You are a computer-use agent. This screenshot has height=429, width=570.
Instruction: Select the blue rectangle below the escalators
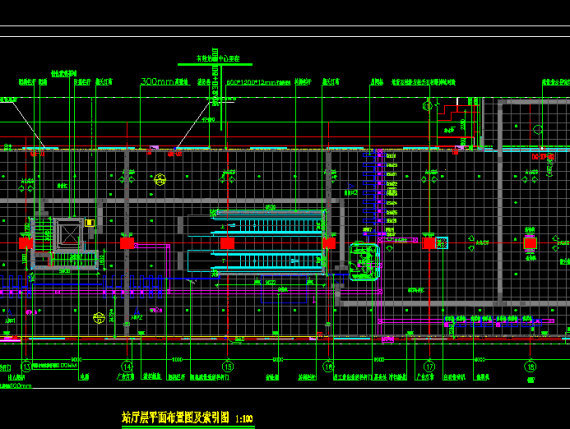tap(284, 290)
